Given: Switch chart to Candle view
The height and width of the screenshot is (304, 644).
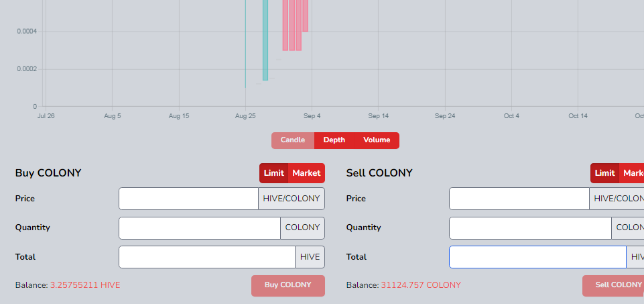Looking at the screenshot, I should click(x=292, y=140).
